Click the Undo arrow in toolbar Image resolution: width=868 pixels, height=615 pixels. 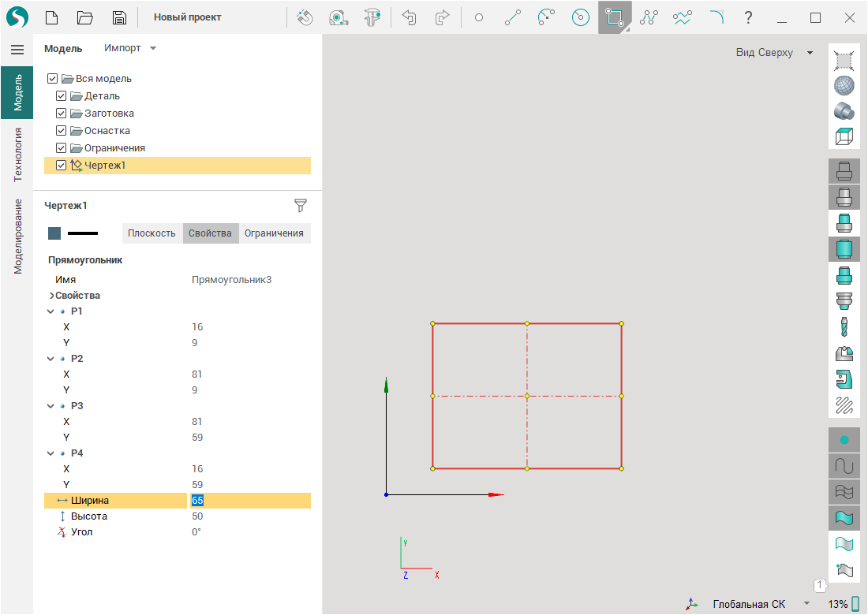(x=409, y=17)
